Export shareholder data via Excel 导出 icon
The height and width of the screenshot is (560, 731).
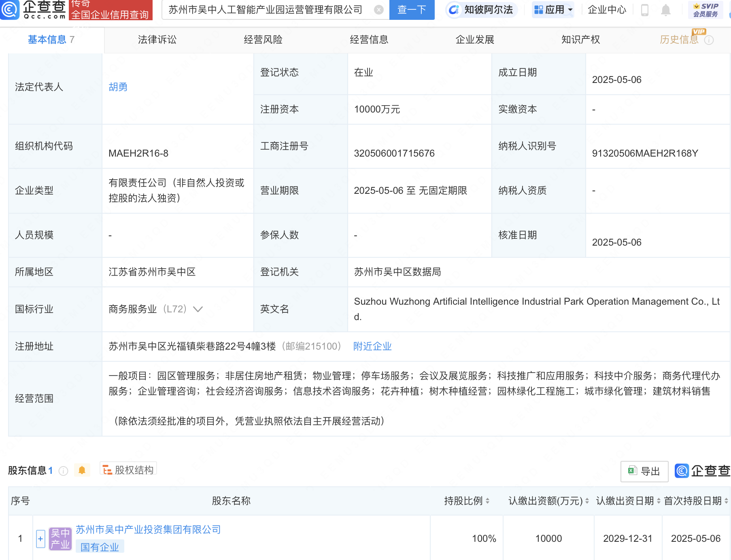click(644, 471)
